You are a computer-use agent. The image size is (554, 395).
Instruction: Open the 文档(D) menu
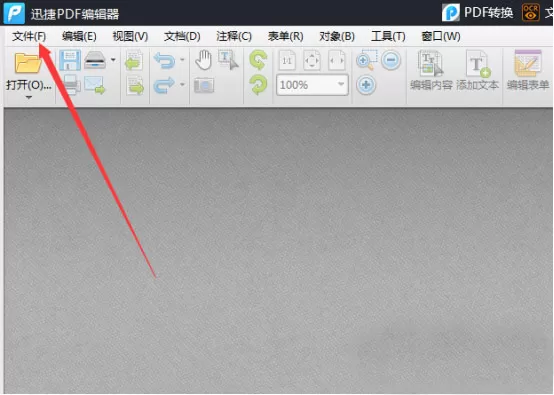click(x=182, y=36)
